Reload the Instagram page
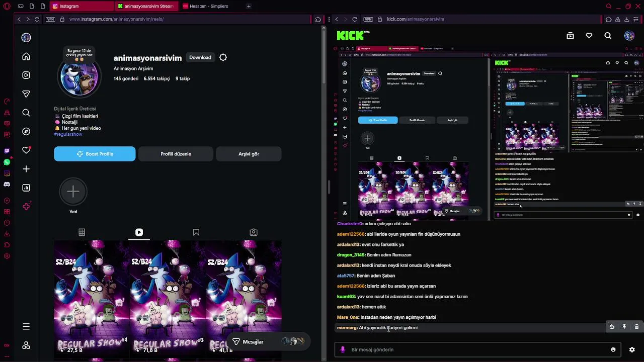Viewport: 644px width, 362px height. 37,19
